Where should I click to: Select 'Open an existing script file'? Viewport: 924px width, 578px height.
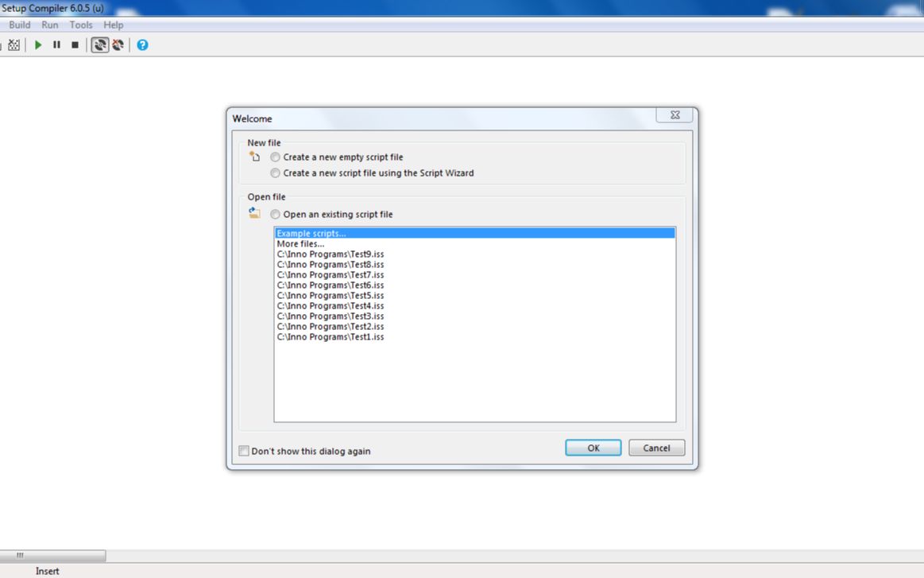pos(275,214)
